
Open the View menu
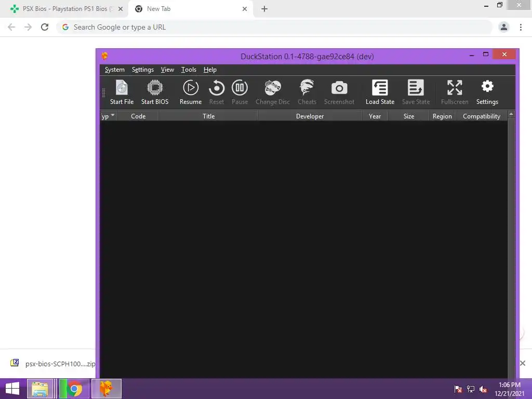point(167,70)
